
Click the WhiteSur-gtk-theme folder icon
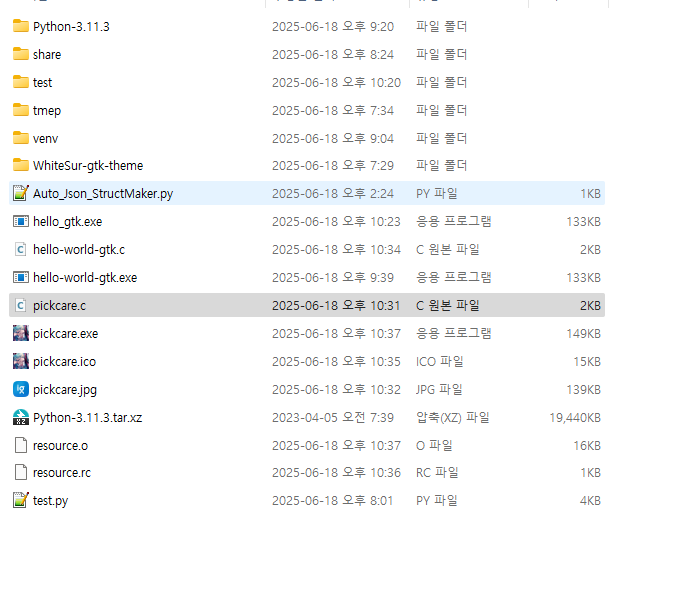pos(21,165)
